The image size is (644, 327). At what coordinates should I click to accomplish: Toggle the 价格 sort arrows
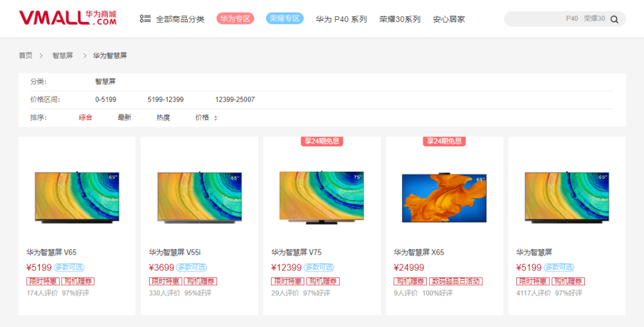216,118
